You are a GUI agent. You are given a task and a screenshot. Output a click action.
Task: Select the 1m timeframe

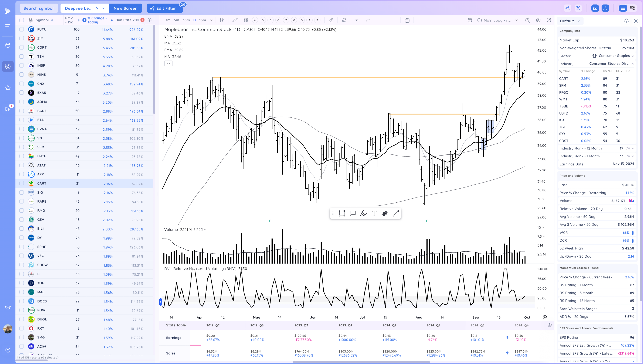(x=168, y=20)
